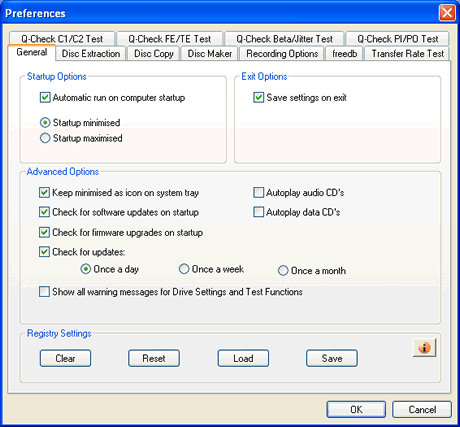Click the Reset registry button

[x=154, y=358]
